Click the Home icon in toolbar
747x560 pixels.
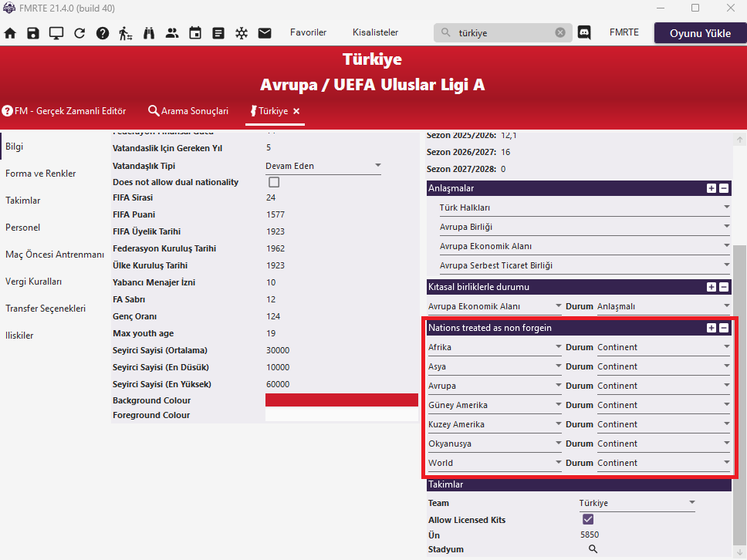point(10,33)
